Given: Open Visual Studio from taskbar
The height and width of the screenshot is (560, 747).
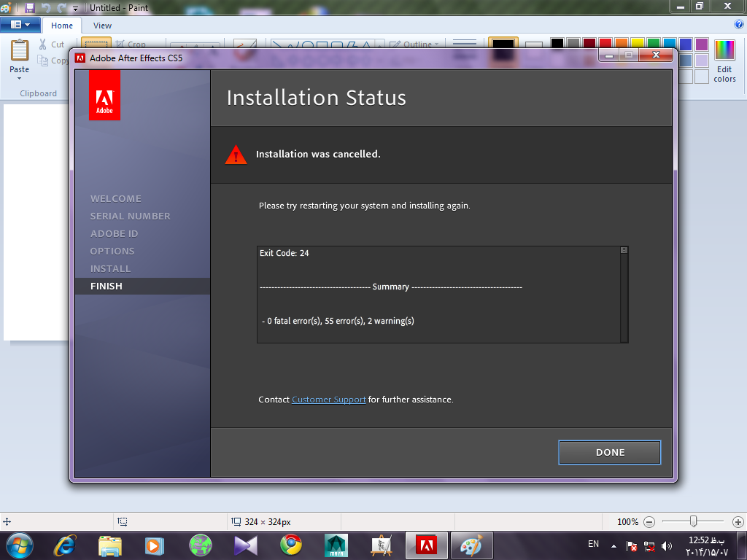Looking at the screenshot, I should tap(246, 545).
